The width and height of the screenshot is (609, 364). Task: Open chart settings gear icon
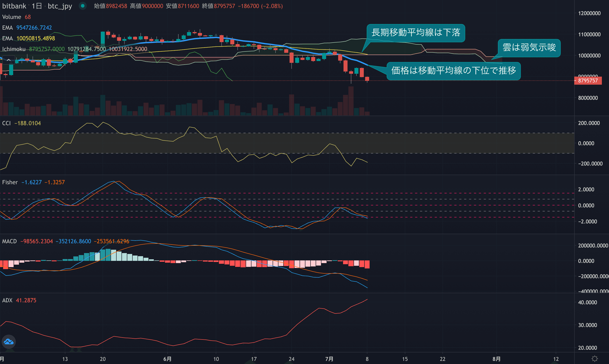pos(595,359)
